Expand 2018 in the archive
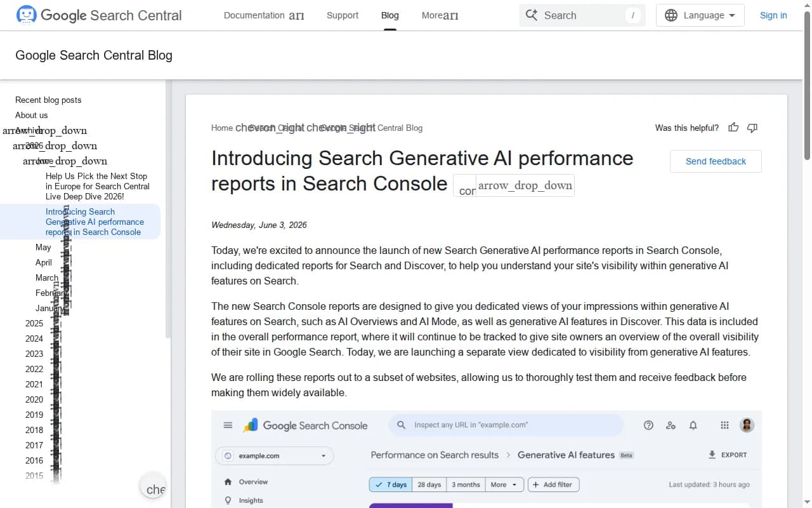The height and width of the screenshot is (508, 812). (x=34, y=430)
